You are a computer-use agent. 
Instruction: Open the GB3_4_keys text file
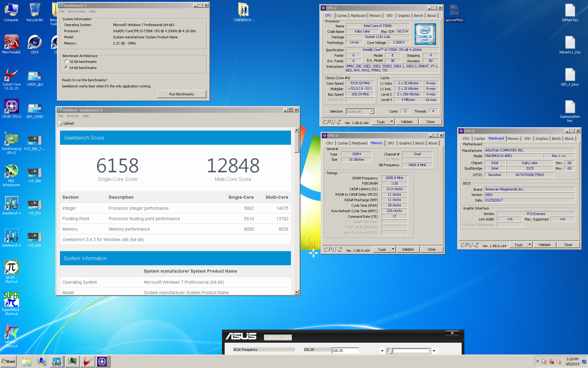coord(570,77)
